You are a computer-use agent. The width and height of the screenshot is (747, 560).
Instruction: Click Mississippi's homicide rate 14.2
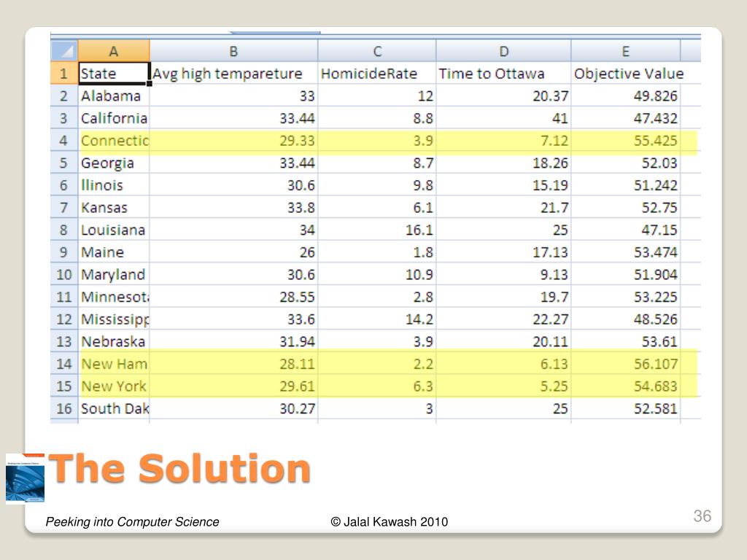(x=377, y=319)
